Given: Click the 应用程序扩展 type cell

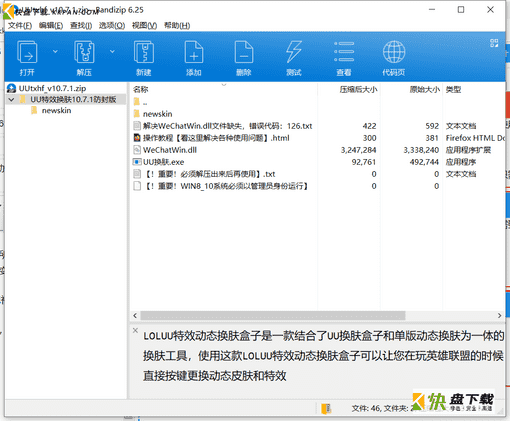Looking at the screenshot, I should [468, 150].
